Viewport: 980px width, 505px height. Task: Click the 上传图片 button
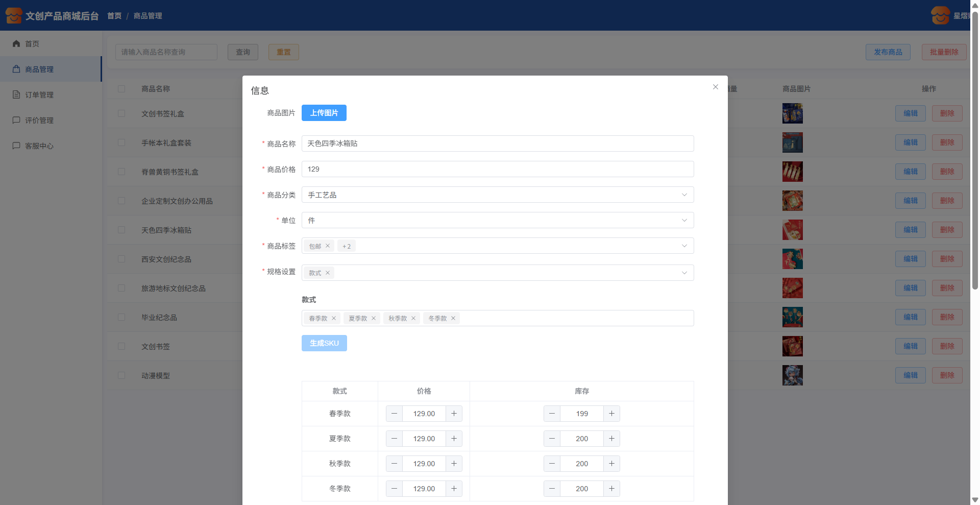point(324,113)
